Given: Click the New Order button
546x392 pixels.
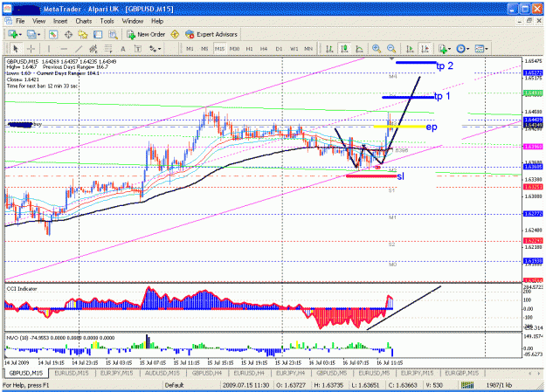Looking at the screenshot, I should [x=146, y=34].
